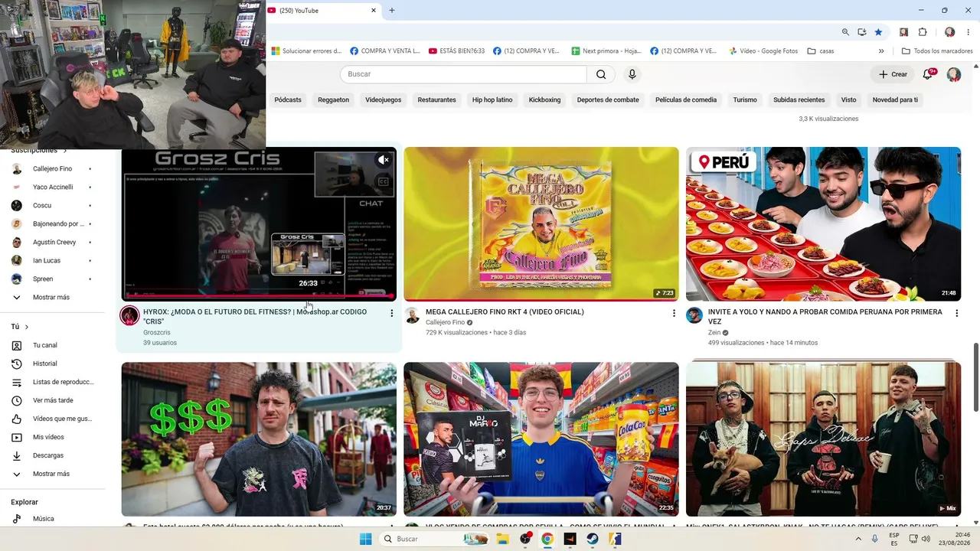Open options menu for HYROX video
The image size is (980, 551).
pos(391,313)
